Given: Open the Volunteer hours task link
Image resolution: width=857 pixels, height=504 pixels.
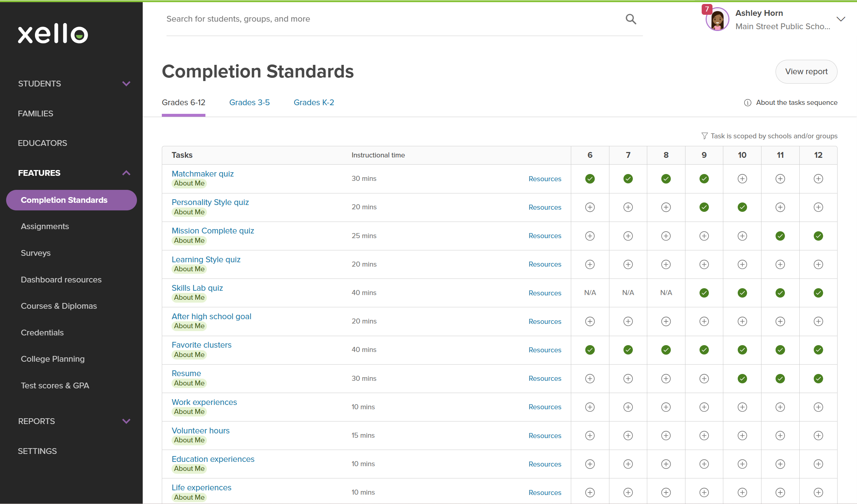Looking at the screenshot, I should [200, 431].
